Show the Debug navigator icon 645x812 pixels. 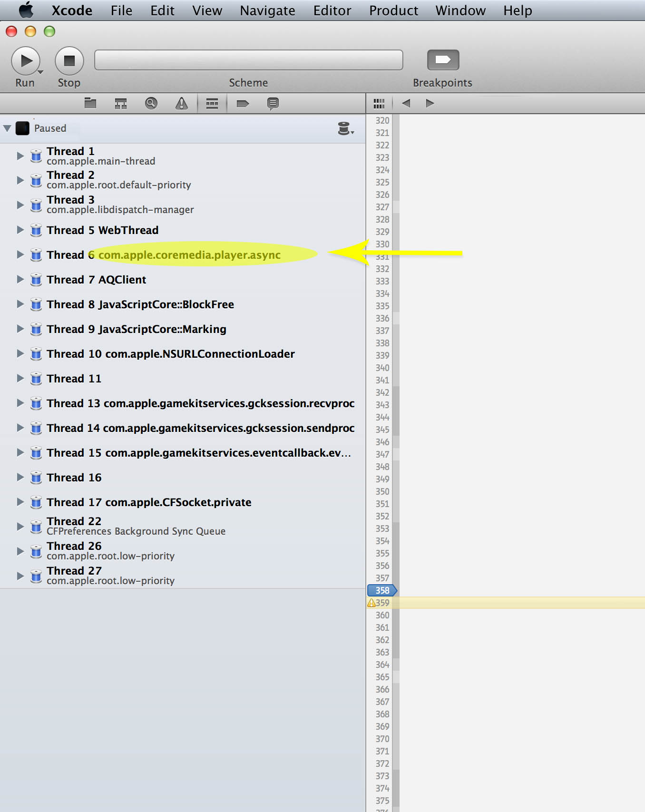pos(212,103)
